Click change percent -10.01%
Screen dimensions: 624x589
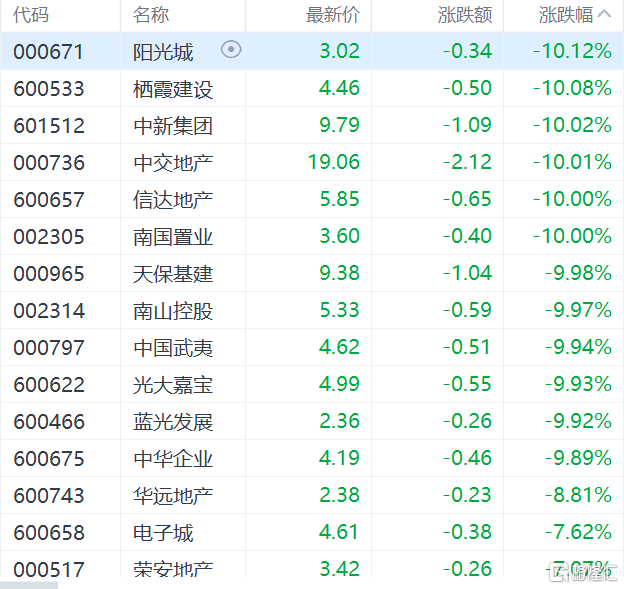click(x=572, y=162)
